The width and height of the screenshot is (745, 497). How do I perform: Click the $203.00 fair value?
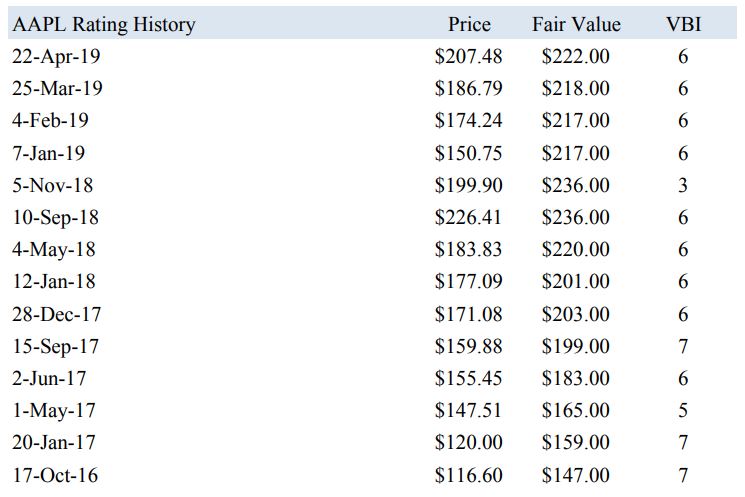[x=576, y=314]
